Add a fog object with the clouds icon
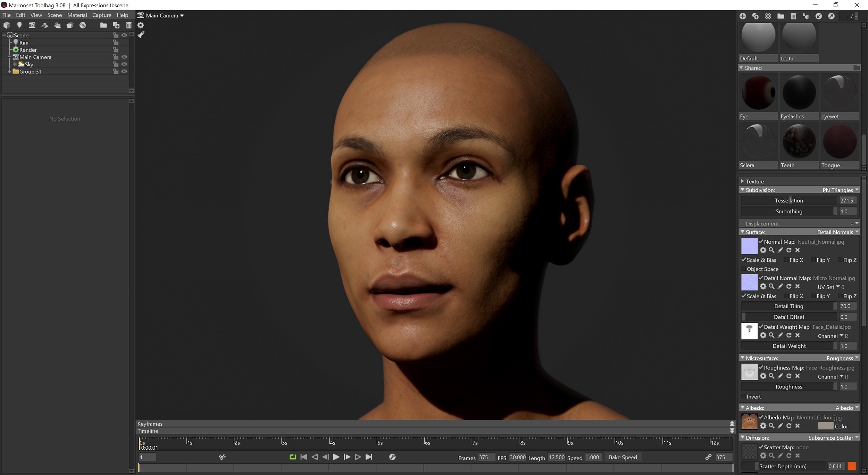This screenshot has height=475, width=868. (57, 25)
